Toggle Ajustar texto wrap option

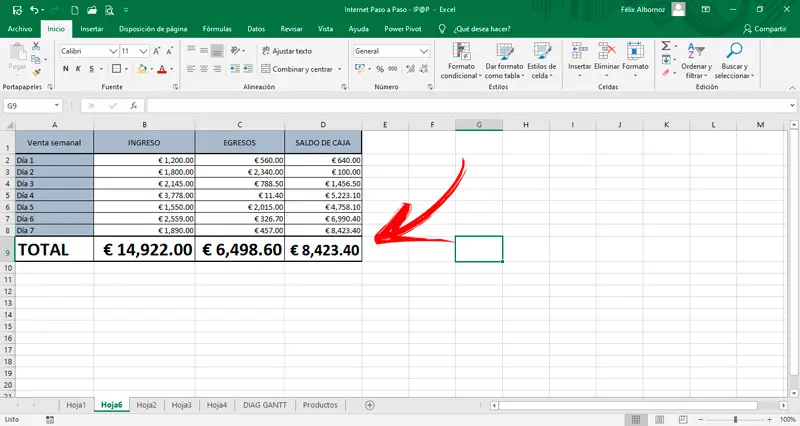[287, 51]
